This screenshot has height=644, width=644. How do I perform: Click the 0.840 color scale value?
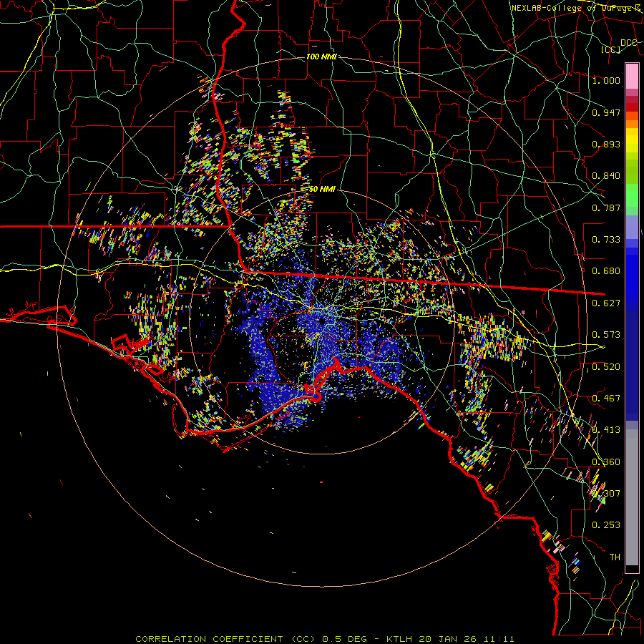coord(606,176)
